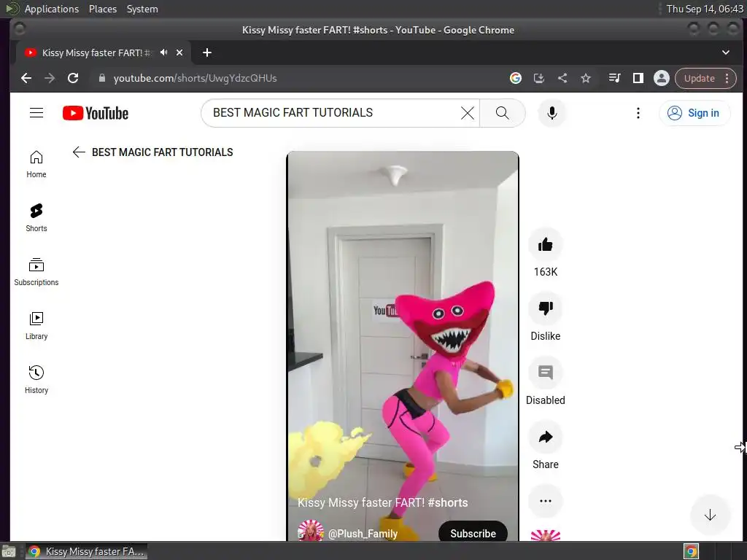Open Shorts in the sidebar
The image size is (747, 560).
[x=36, y=218]
